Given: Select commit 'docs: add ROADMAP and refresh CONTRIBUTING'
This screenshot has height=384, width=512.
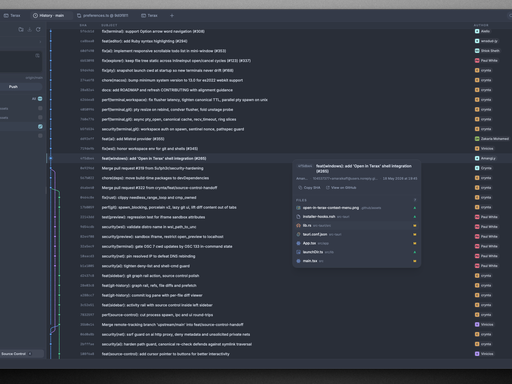Looking at the screenshot, I should click(279, 90).
